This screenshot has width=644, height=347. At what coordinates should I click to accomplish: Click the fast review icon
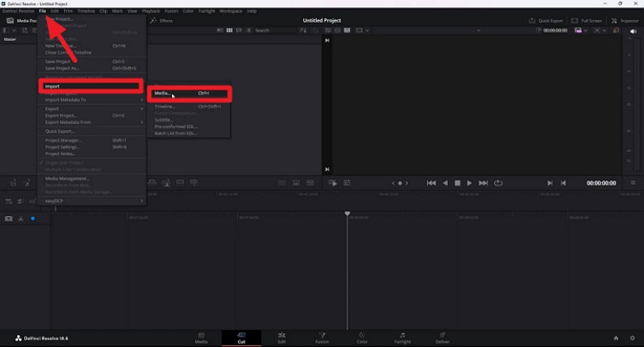point(332,183)
